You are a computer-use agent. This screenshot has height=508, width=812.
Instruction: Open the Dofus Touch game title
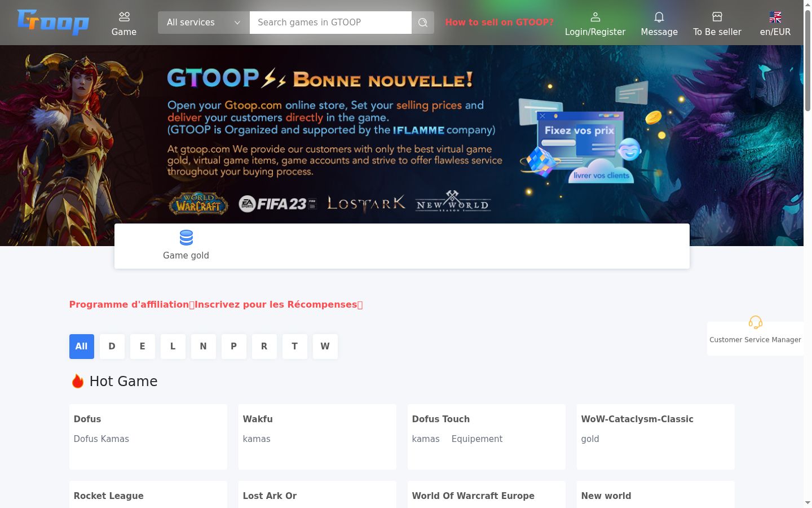click(x=441, y=419)
